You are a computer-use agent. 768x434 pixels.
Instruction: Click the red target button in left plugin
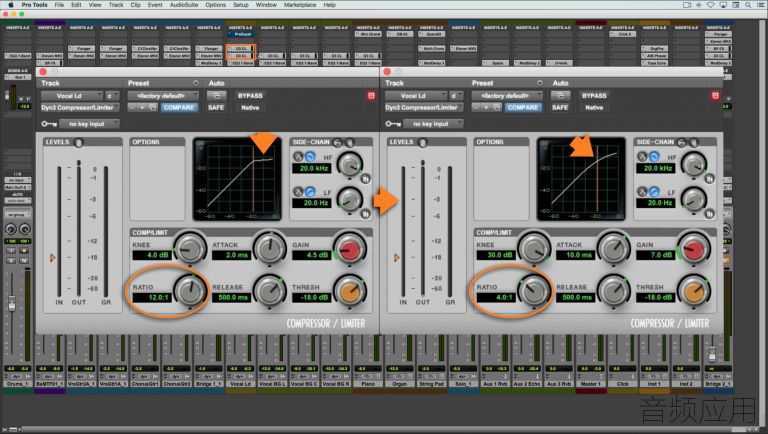[371, 96]
